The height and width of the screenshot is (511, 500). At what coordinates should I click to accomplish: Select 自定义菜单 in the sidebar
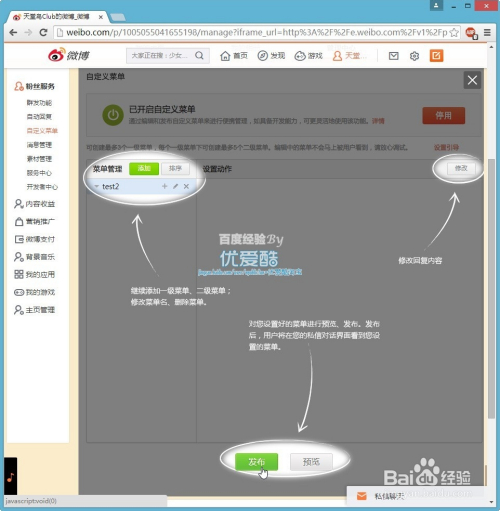tap(42, 131)
